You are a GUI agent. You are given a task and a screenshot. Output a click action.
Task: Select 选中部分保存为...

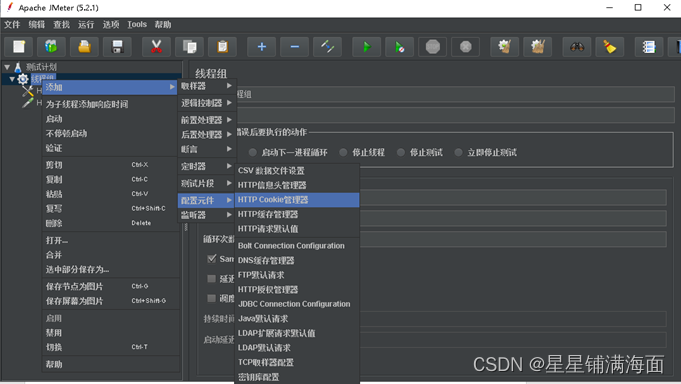[x=111, y=270]
